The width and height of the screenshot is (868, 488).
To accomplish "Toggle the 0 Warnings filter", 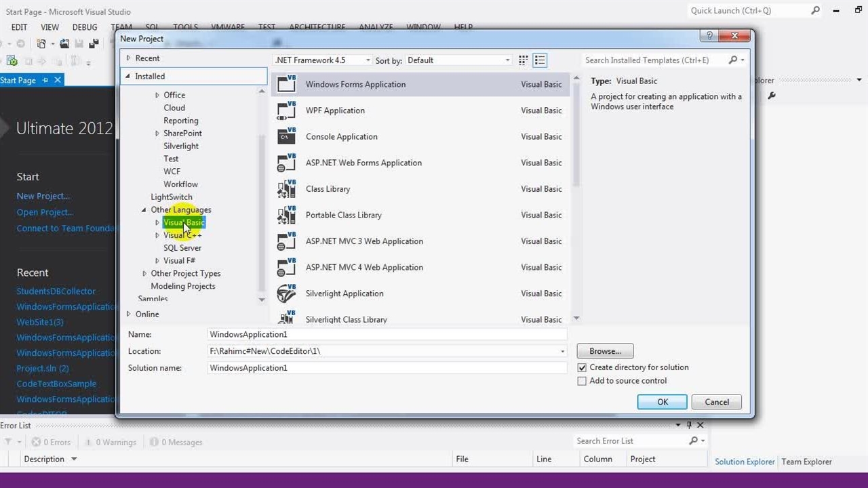I will [x=110, y=442].
